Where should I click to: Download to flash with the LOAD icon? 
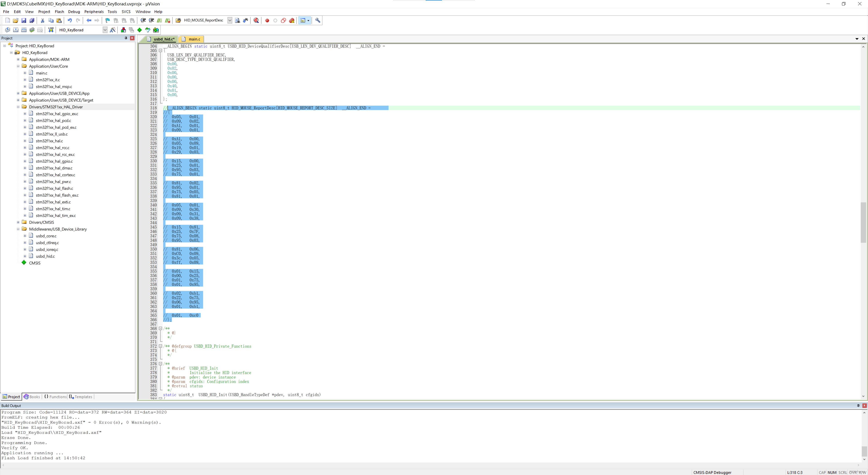pos(51,30)
